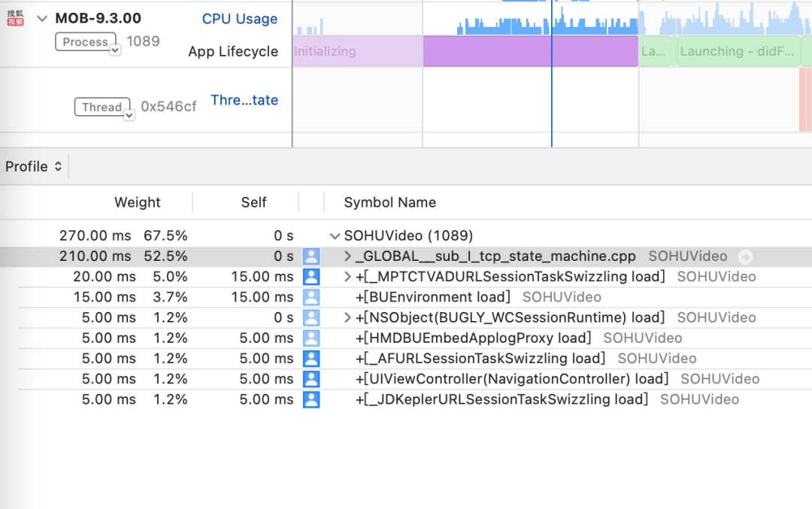The image size is (812, 509).
Task: Click the Initializing lifecycle segment
Action: 358,51
